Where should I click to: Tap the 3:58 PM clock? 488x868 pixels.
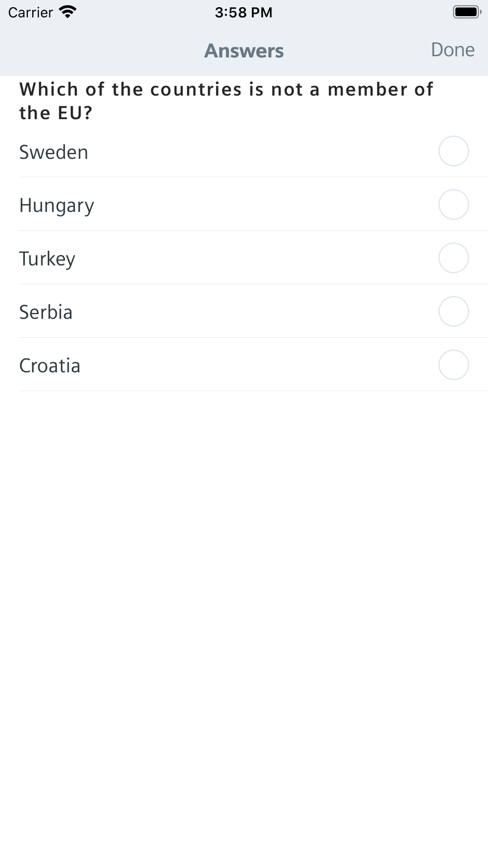(x=244, y=12)
